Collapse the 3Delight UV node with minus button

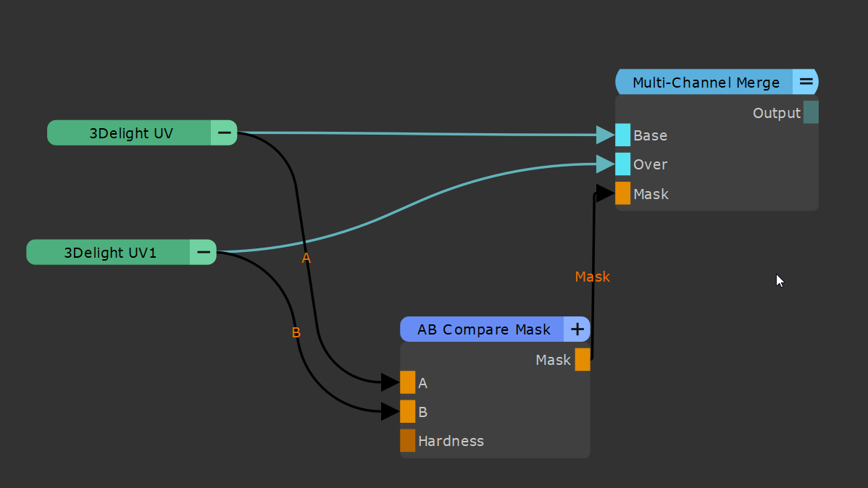[x=225, y=133]
